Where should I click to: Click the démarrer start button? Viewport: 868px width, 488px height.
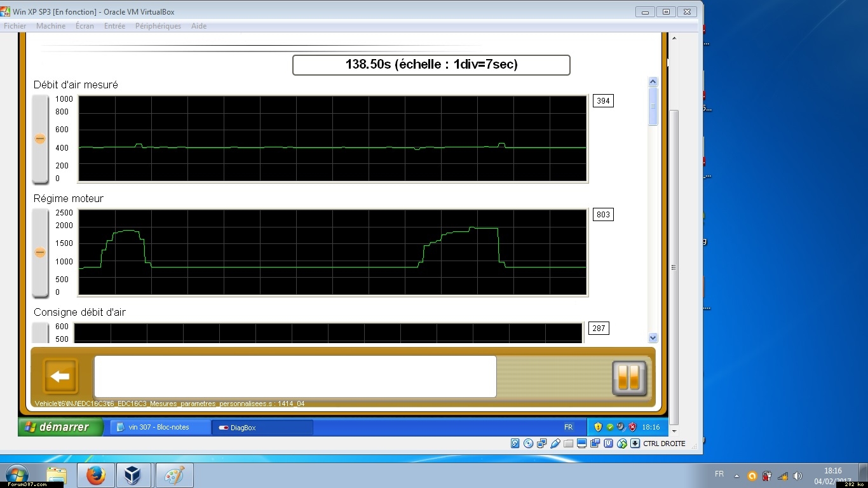60,427
